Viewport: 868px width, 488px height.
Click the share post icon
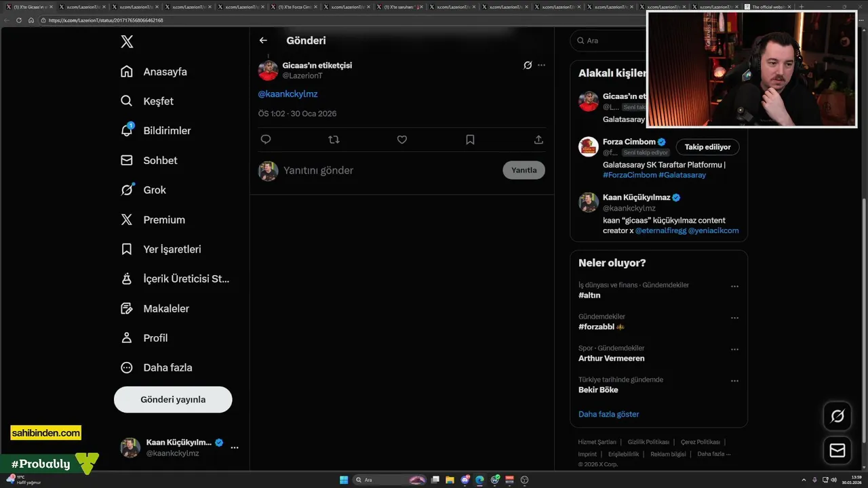[538, 140]
